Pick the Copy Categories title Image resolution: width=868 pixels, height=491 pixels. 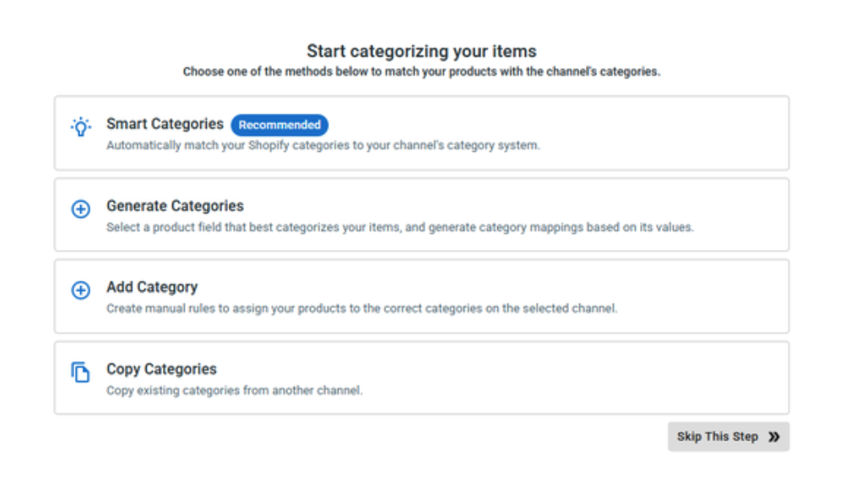click(161, 369)
